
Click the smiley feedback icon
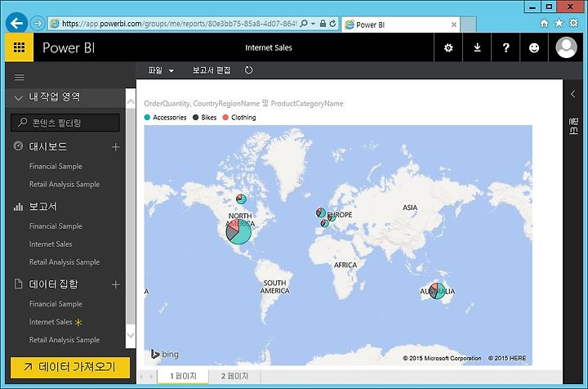point(534,47)
